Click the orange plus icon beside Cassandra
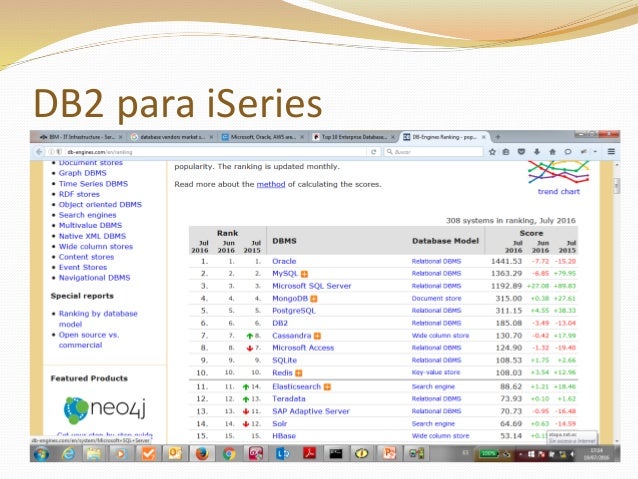 click(317, 336)
